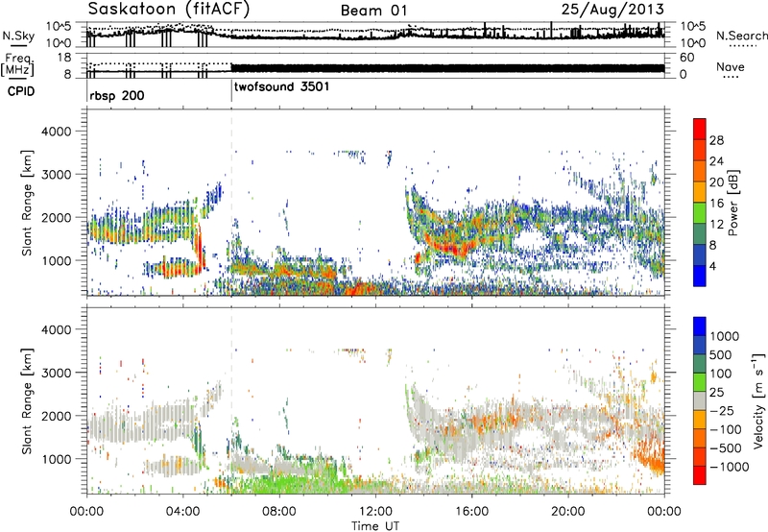Viewport: 768px width, 532px height.
Task: Click the 'Saskatoon (fitACF)' plot title
Action: click(x=169, y=10)
